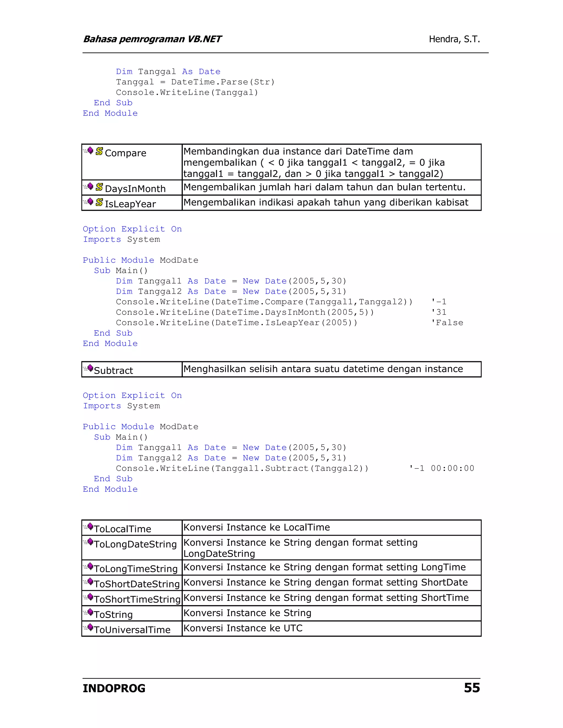Click the INDOPROG footer text
Image resolution: width=563 pixels, height=728 pixels.
(114, 688)
